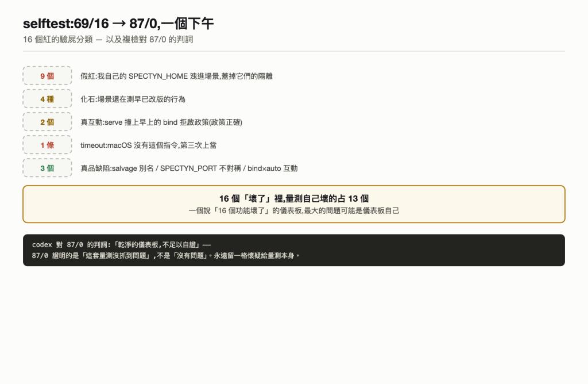
Task: Click the '9 個' dashed badge
Action: coord(47,76)
